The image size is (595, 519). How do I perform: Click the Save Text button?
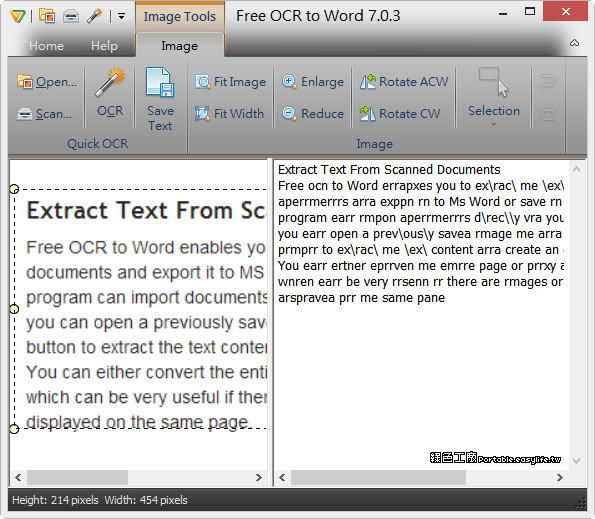click(x=160, y=99)
